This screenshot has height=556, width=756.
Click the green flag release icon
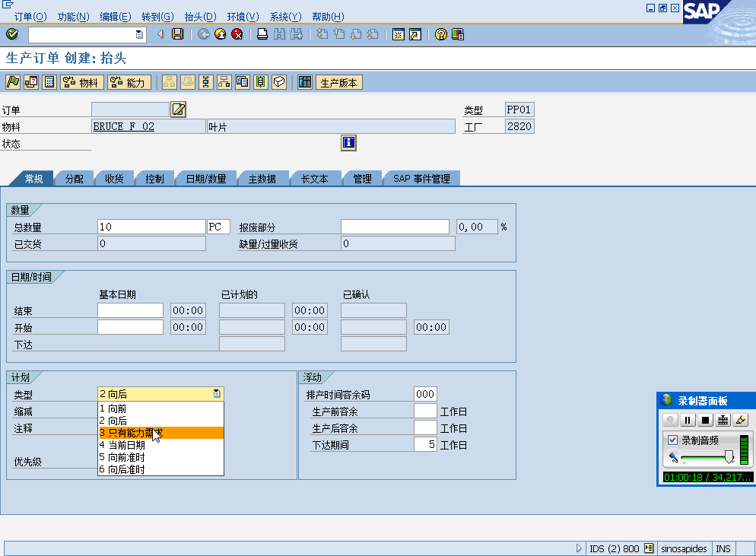pos(13,82)
